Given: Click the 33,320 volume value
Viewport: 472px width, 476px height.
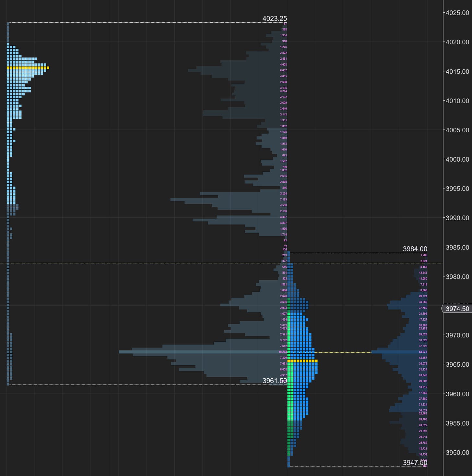Looking at the screenshot, I should pos(423,340).
